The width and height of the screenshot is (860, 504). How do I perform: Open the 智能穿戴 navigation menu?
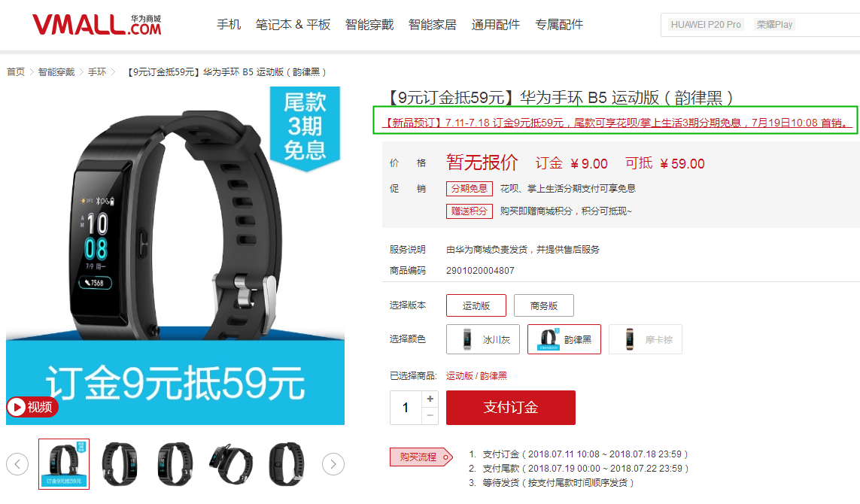(x=369, y=25)
